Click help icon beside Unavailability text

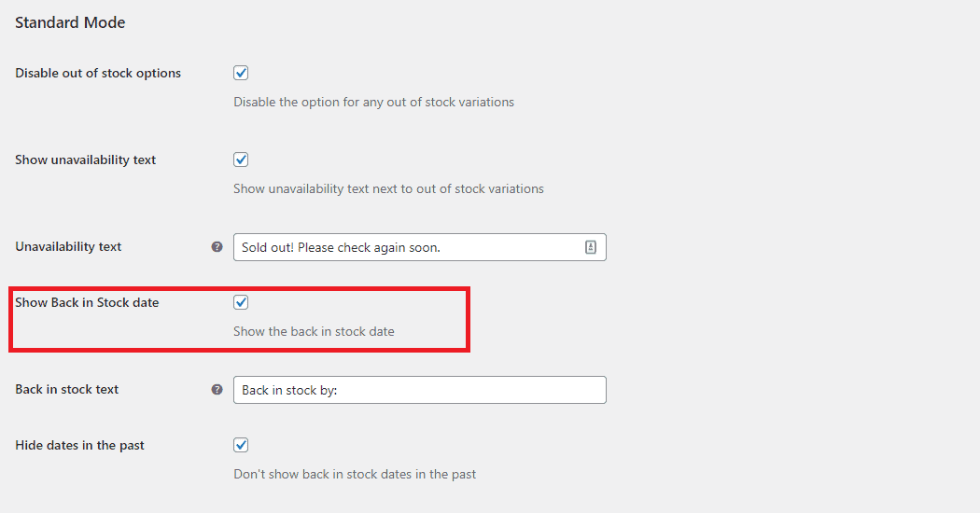[x=217, y=247]
